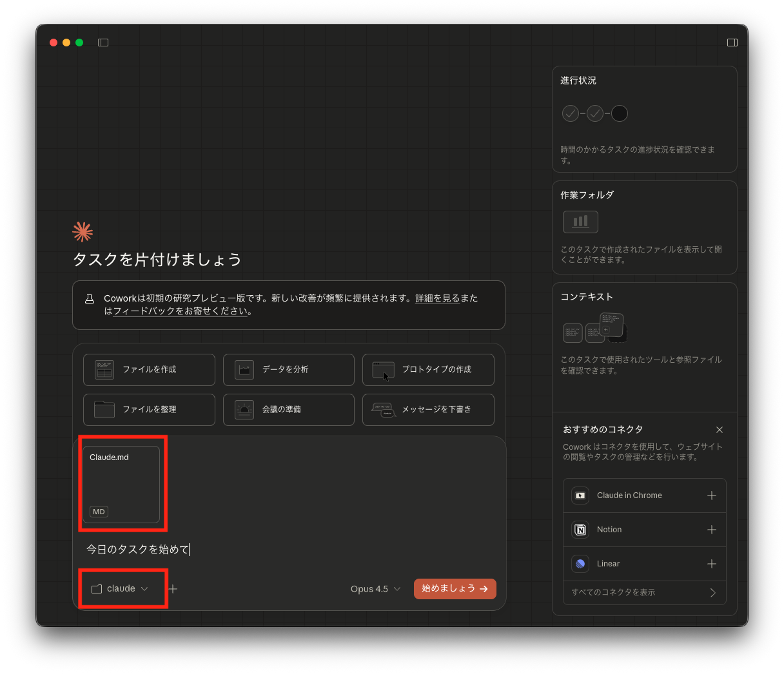
Task: Select the ファイルを作成 suggestion
Action: coord(149,370)
